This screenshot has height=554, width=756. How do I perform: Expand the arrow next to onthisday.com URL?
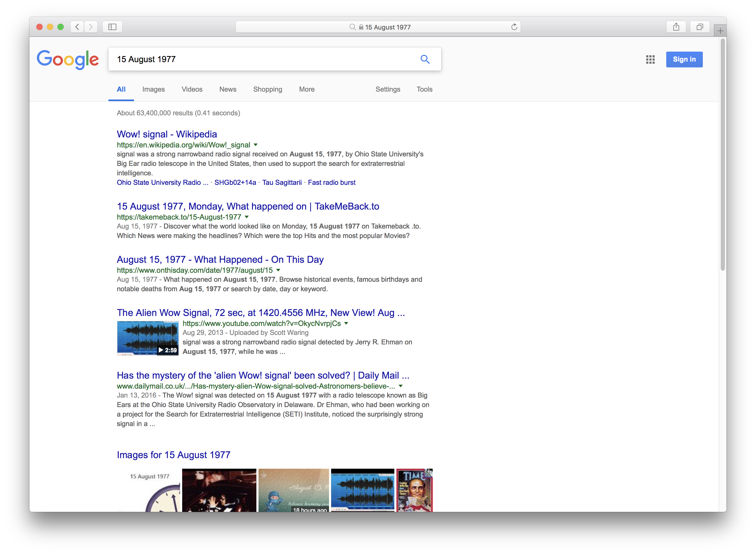[x=278, y=270]
